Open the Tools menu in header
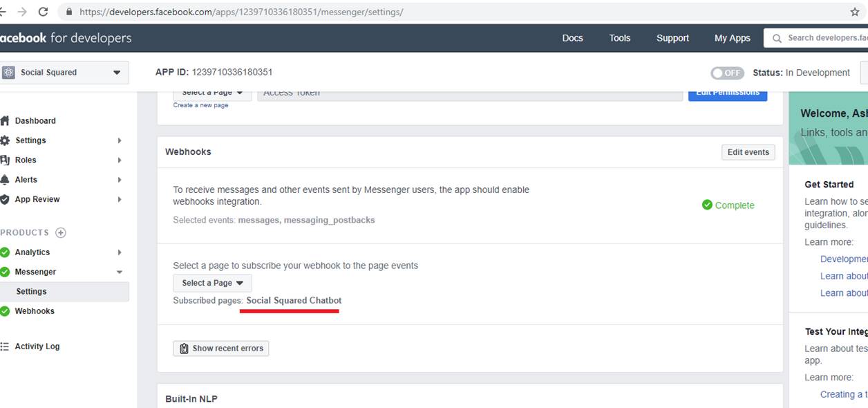The width and height of the screenshot is (868, 408). tap(619, 38)
